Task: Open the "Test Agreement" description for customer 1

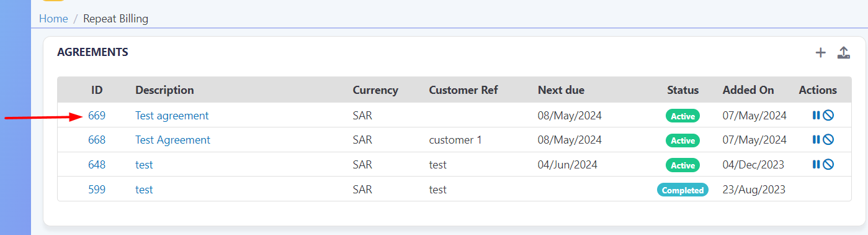Action: pos(172,141)
